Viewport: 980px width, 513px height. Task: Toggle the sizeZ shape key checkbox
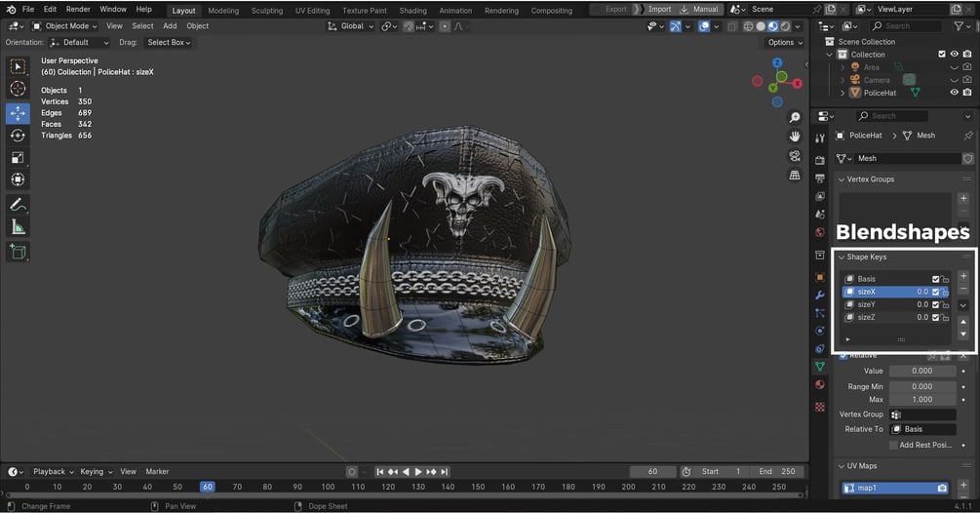(x=935, y=317)
